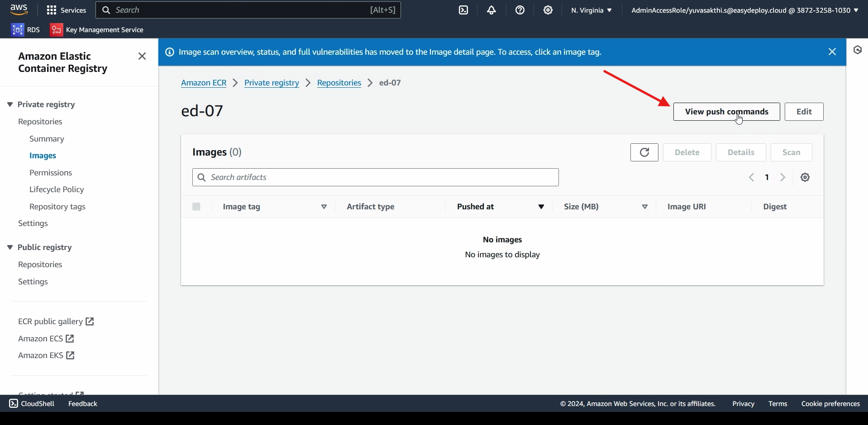Click the Repositories breadcrumb link

(339, 83)
